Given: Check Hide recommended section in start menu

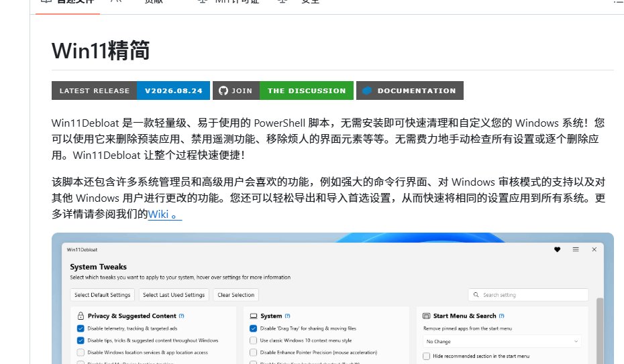Looking at the screenshot, I should [426, 356].
